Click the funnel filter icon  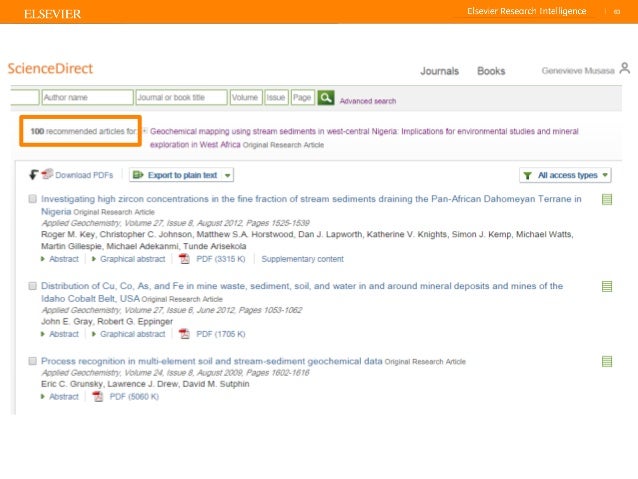tap(528, 175)
